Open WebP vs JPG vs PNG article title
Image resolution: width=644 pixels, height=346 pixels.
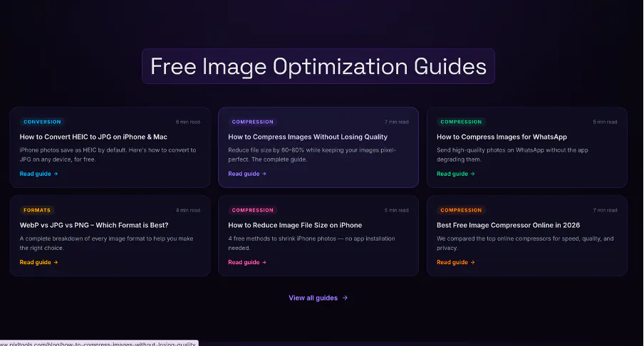pyautogui.click(x=94, y=226)
